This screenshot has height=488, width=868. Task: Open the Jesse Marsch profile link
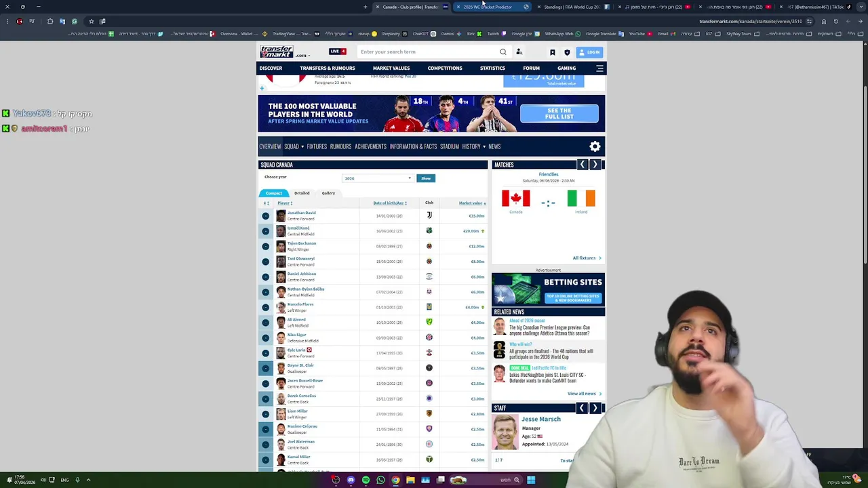(x=541, y=419)
